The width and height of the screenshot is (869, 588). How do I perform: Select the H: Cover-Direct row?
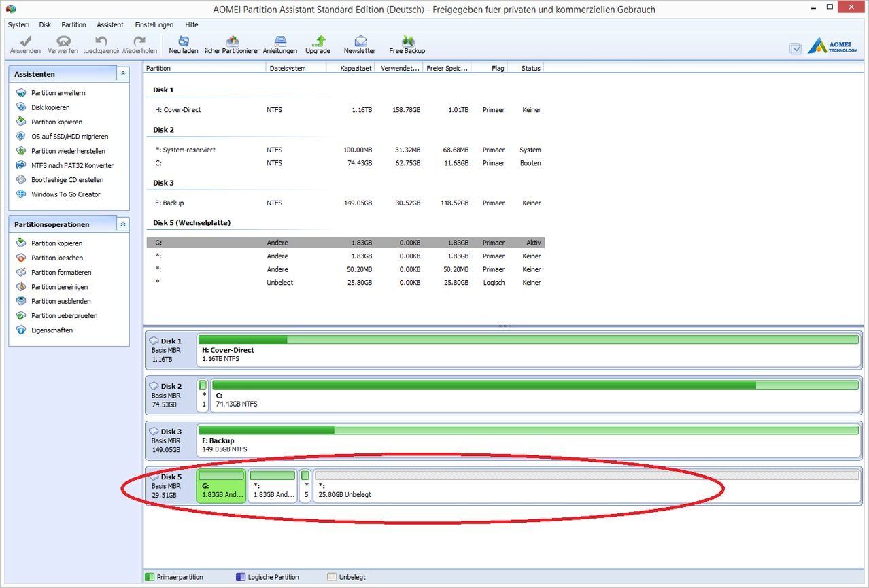345,110
